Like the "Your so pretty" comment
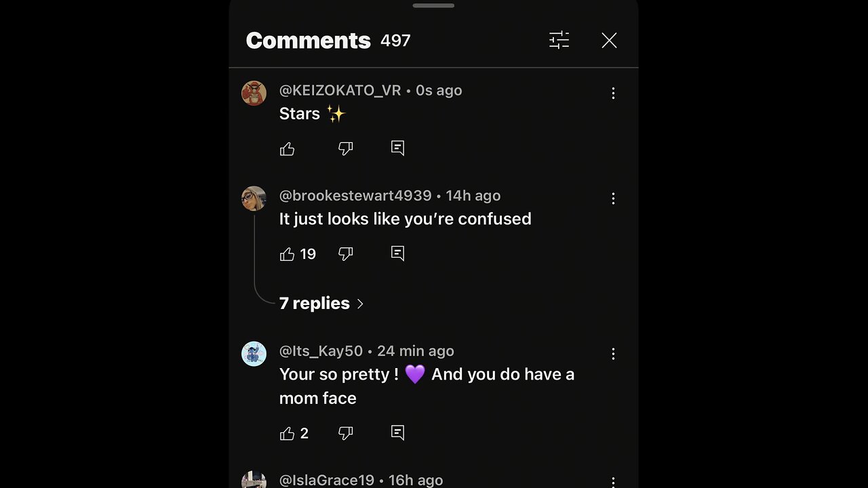868x488 pixels. pyautogui.click(x=288, y=434)
